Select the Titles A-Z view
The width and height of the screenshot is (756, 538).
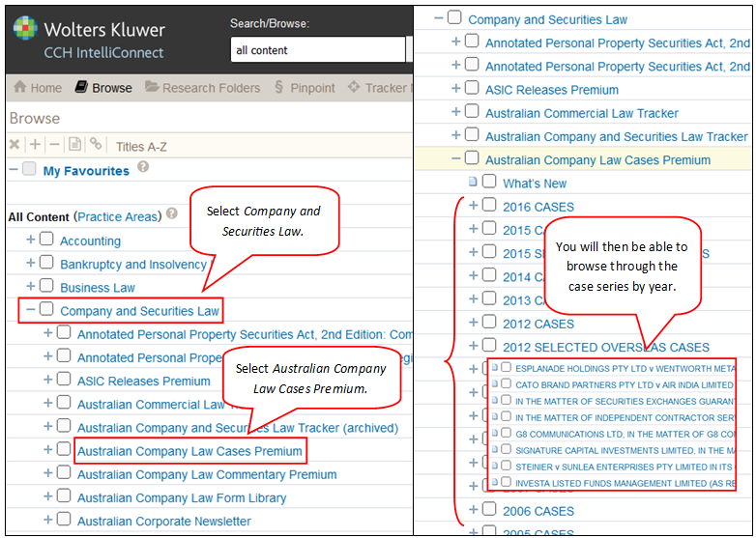point(141,147)
